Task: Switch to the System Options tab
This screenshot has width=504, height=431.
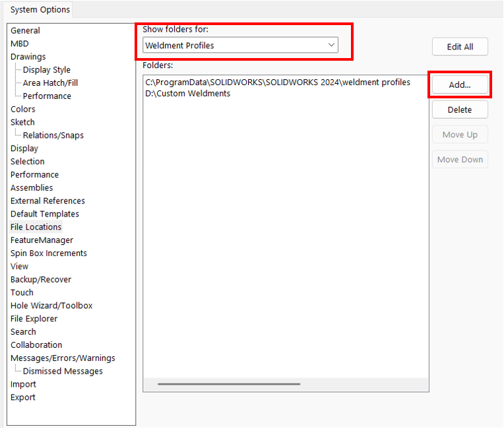Action: (40, 10)
